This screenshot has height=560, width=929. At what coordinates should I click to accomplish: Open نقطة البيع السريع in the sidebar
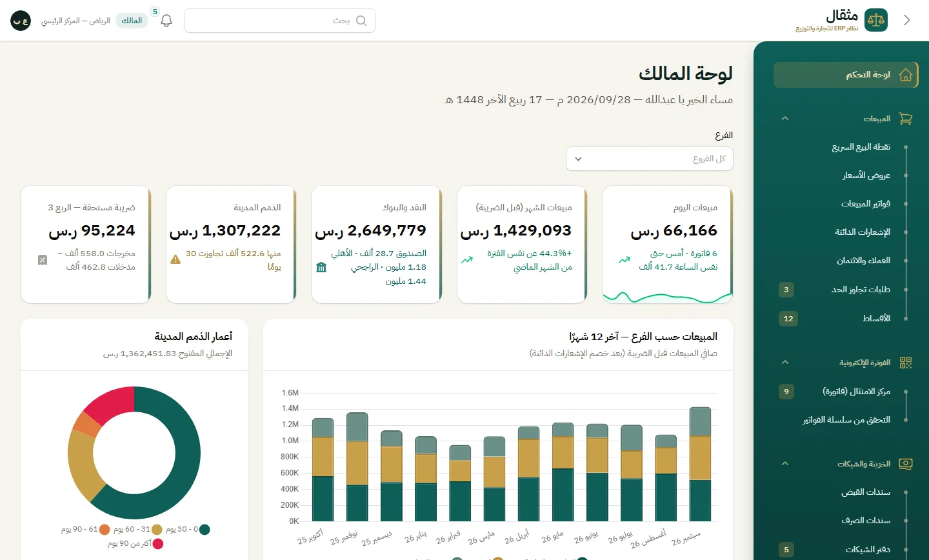pyautogui.click(x=846, y=147)
